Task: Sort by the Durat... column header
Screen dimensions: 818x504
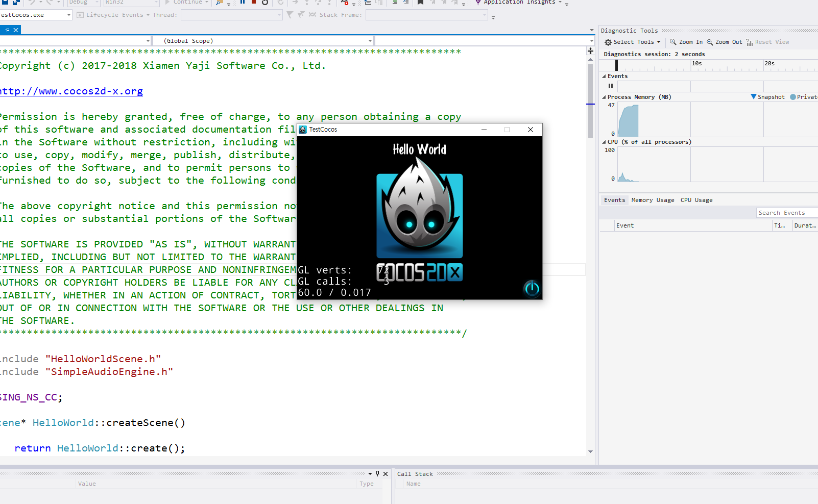Action: 805,225
